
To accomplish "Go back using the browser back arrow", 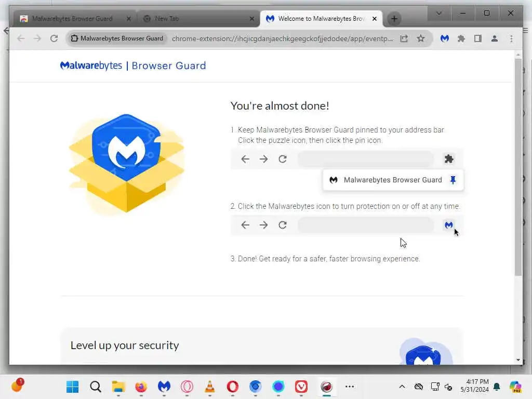I will tap(21, 38).
